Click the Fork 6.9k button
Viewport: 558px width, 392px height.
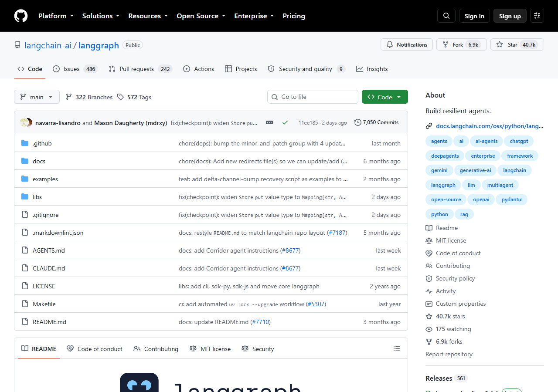462,44
